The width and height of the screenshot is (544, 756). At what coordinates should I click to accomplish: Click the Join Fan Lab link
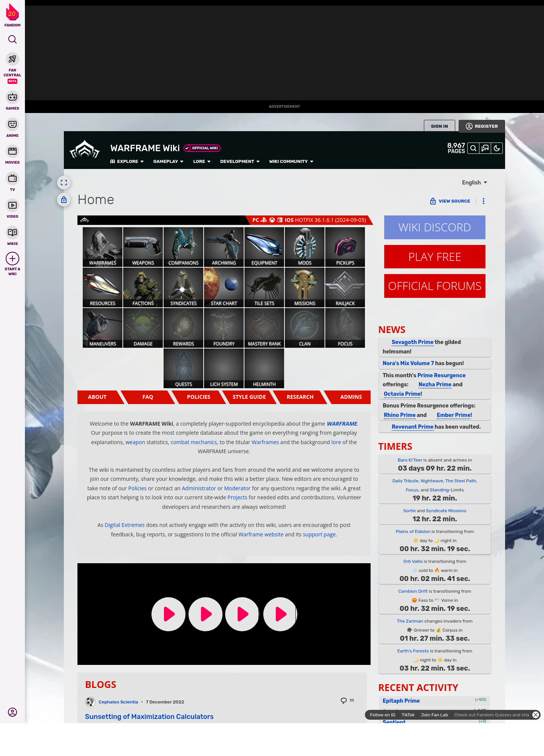tap(434, 715)
